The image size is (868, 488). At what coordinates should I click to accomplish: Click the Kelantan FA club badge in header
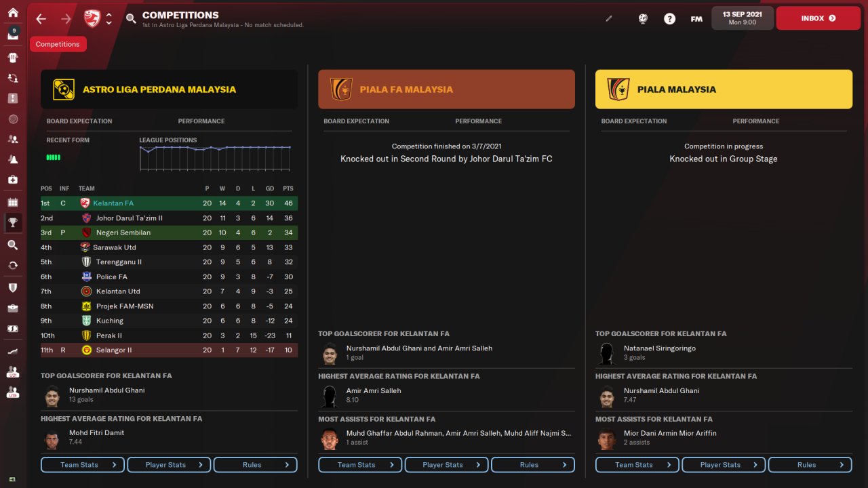click(x=92, y=19)
